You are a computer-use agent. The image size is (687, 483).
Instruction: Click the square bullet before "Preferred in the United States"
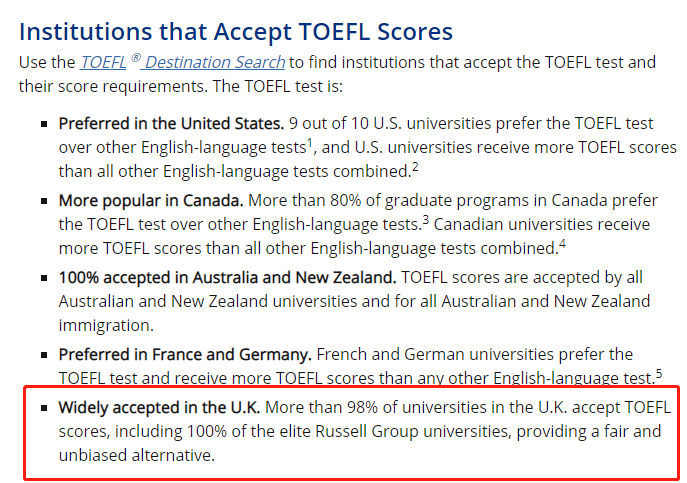[x=45, y=124]
